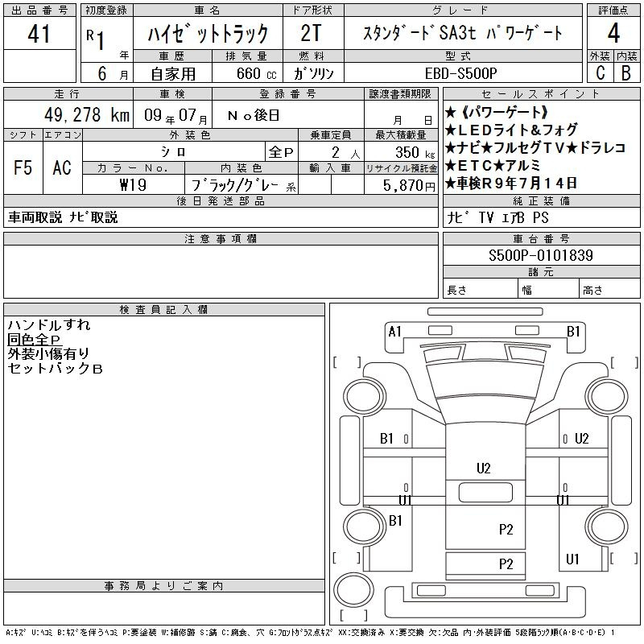This screenshot has width=644, height=644.
Task: Click the max load 350 kg
Action: pos(415,153)
